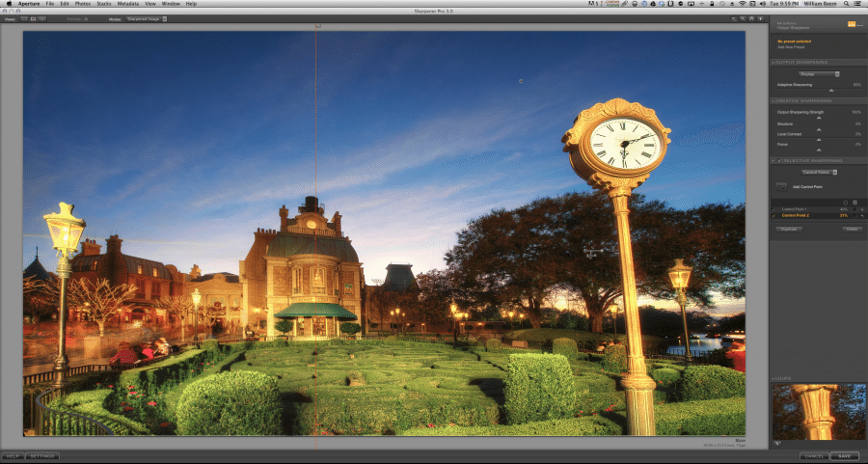This screenshot has width=868, height=464.
Task: Click the control point marker in sky
Action: pos(521,81)
